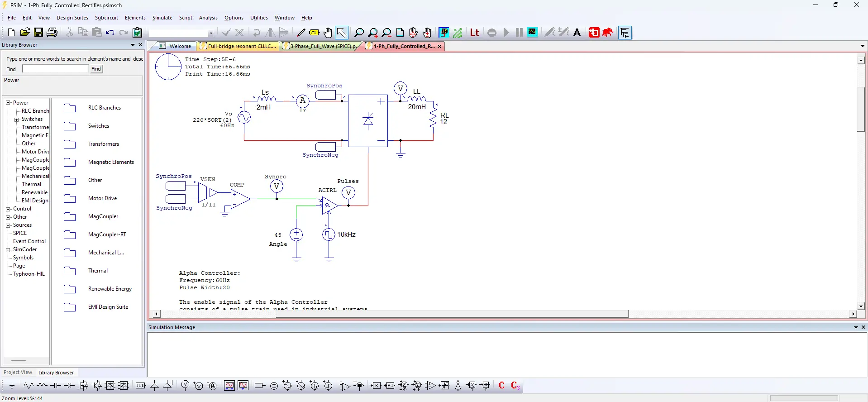Open the toolbar combo box dropdown
The image size is (868, 402).
point(210,33)
